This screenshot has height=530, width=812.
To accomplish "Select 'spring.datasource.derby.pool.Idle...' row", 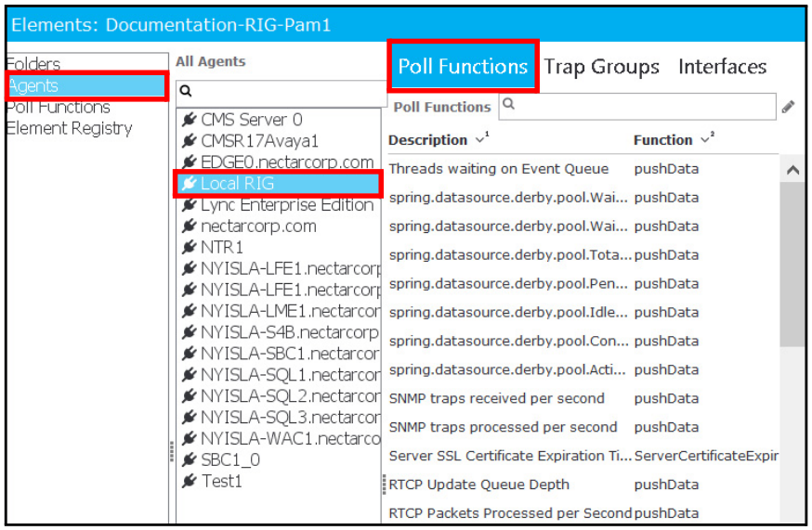I will (x=583, y=312).
